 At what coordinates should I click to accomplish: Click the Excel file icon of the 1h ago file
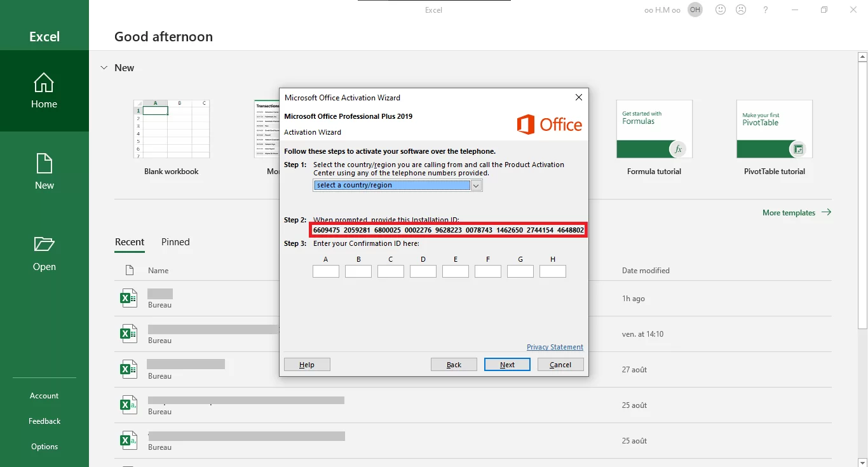click(128, 298)
